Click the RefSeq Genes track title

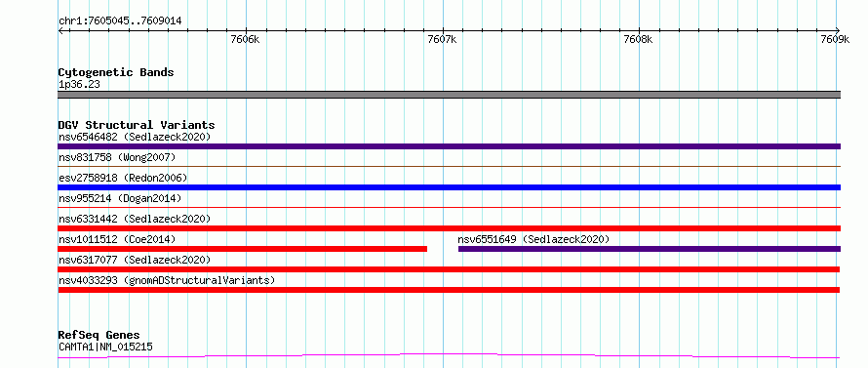coord(99,336)
